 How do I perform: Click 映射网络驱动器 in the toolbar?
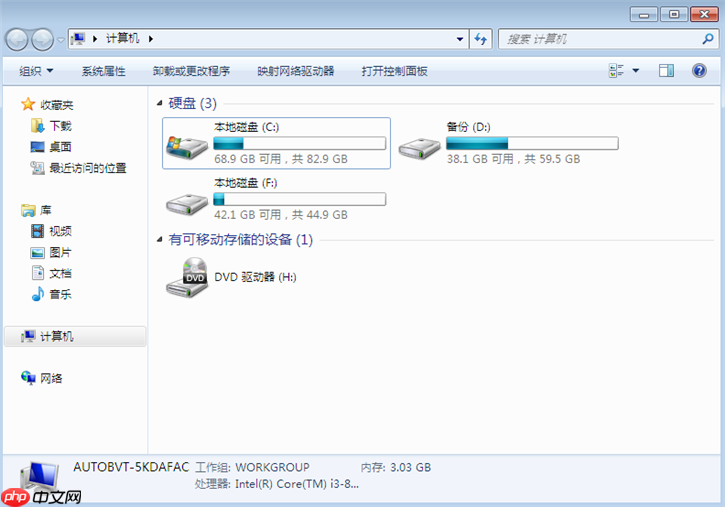click(296, 71)
